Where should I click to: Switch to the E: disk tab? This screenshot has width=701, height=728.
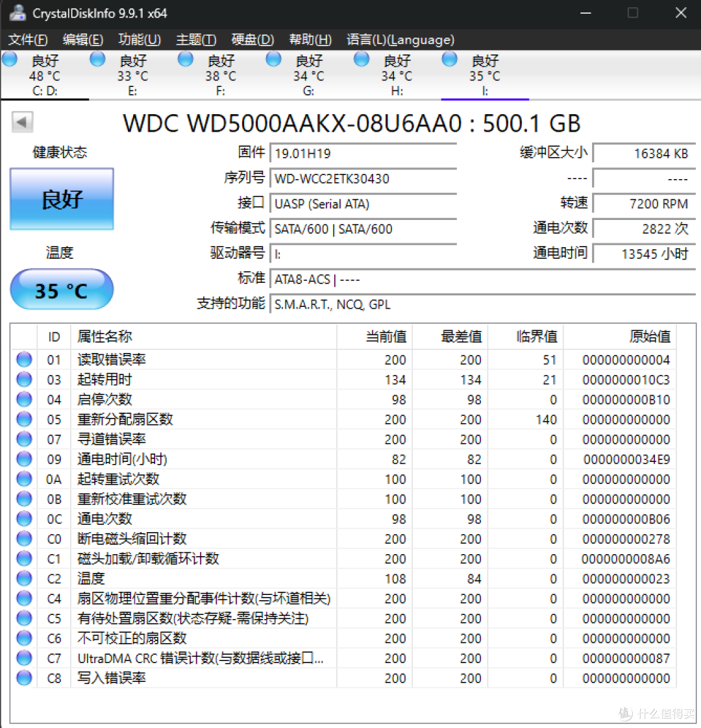point(133,75)
